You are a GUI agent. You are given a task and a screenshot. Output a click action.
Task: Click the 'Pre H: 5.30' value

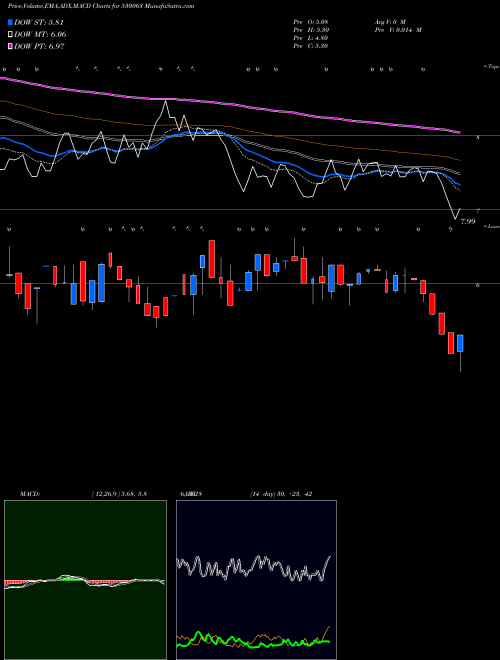[x=311, y=30]
